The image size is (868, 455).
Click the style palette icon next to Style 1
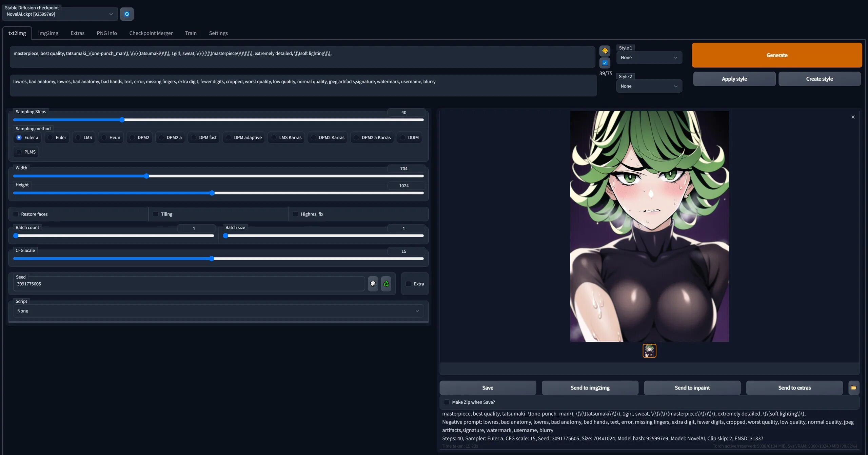[605, 51]
